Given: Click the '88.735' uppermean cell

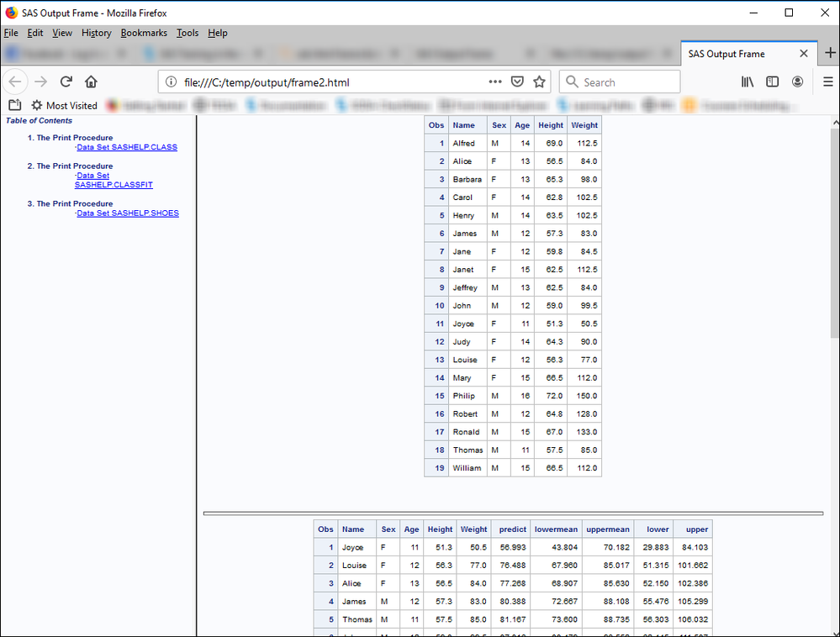Looking at the screenshot, I should pyautogui.click(x=607, y=619).
